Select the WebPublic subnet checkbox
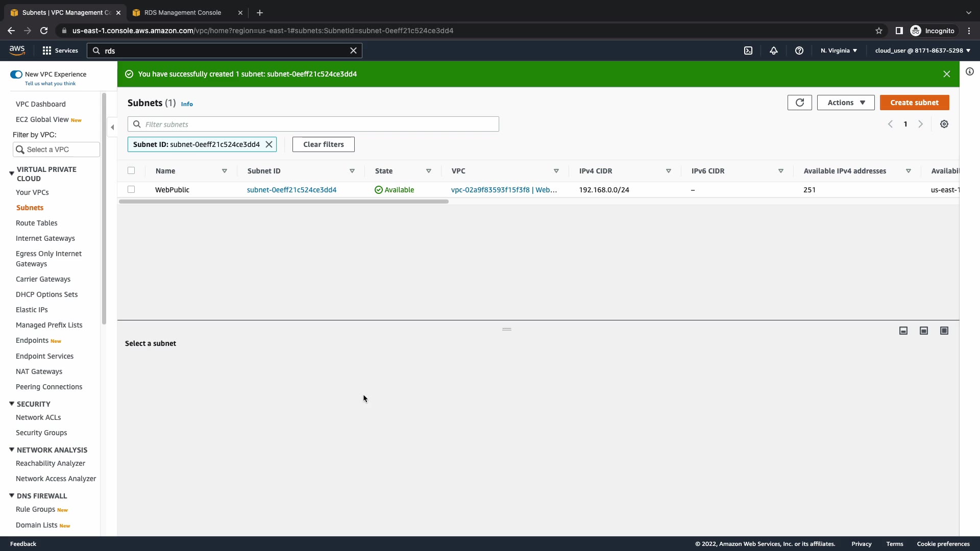This screenshot has width=980, height=551. point(131,189)
